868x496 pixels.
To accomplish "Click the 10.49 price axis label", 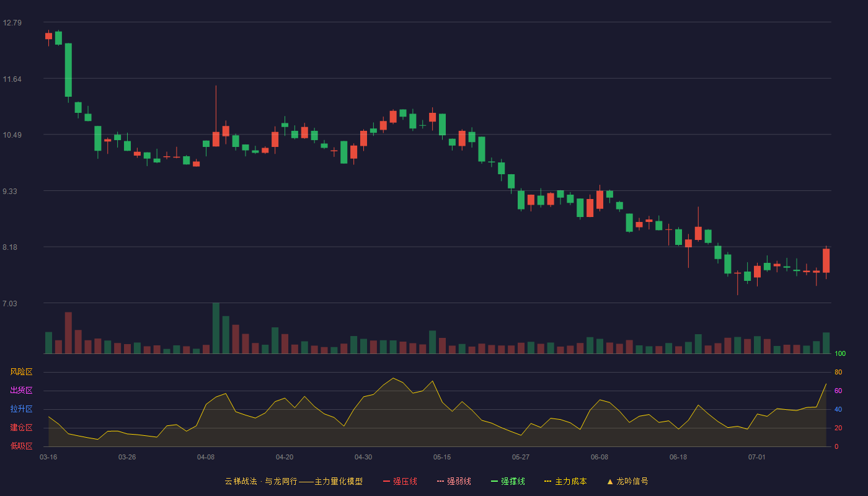I will click(x=12, y=136).
